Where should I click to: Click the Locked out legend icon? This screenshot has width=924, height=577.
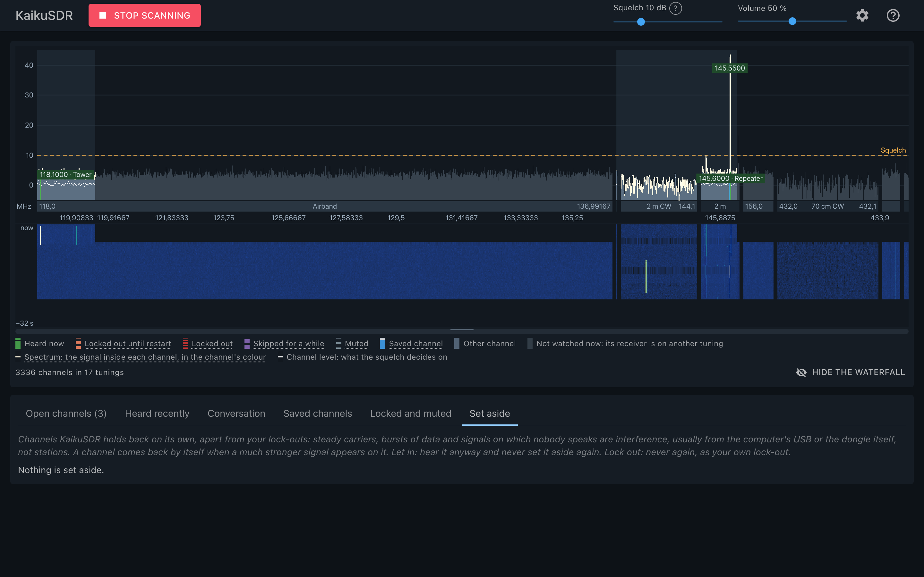(185, 343)
